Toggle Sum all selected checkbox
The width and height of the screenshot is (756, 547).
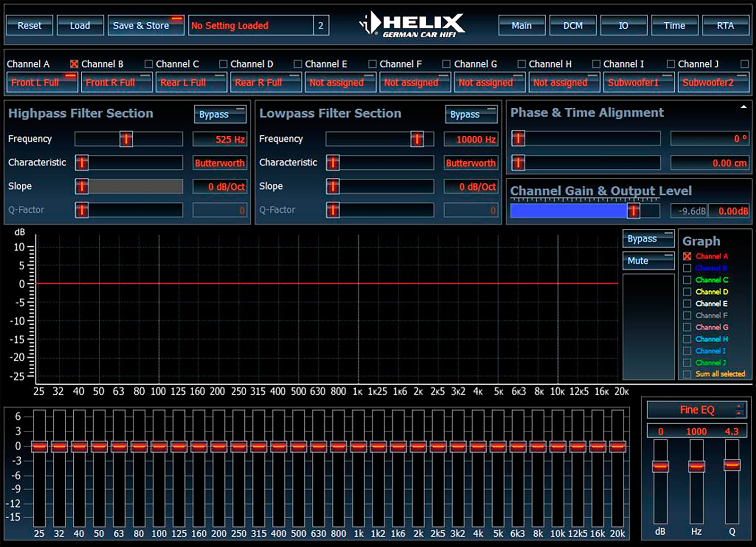(687, 374)
